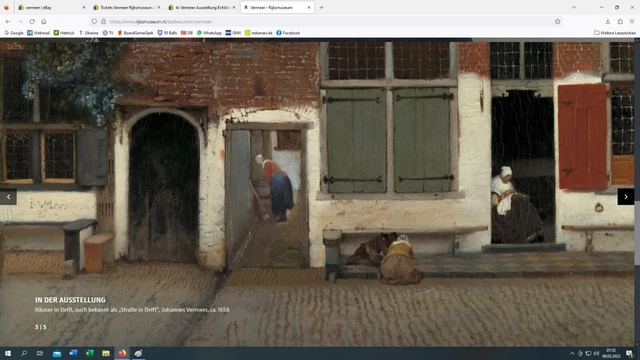This screenshot has height=360, width=640.
Task: Open the notification center icon
Action: (x=629, y=353)
